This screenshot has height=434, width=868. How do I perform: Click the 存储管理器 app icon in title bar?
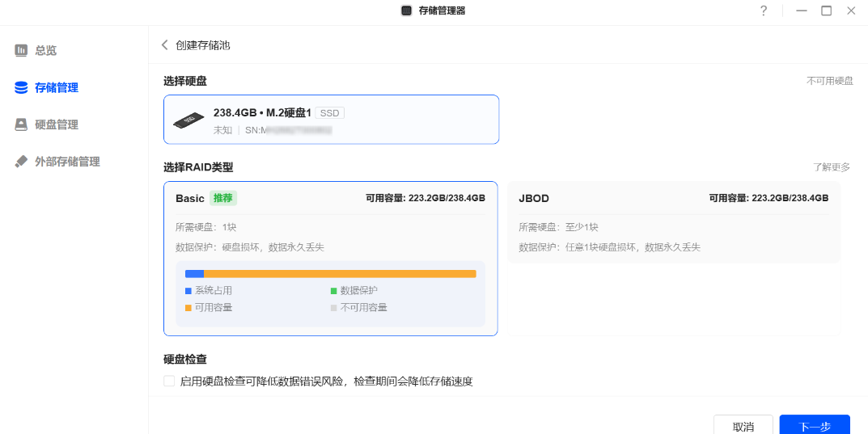point(407,11)
